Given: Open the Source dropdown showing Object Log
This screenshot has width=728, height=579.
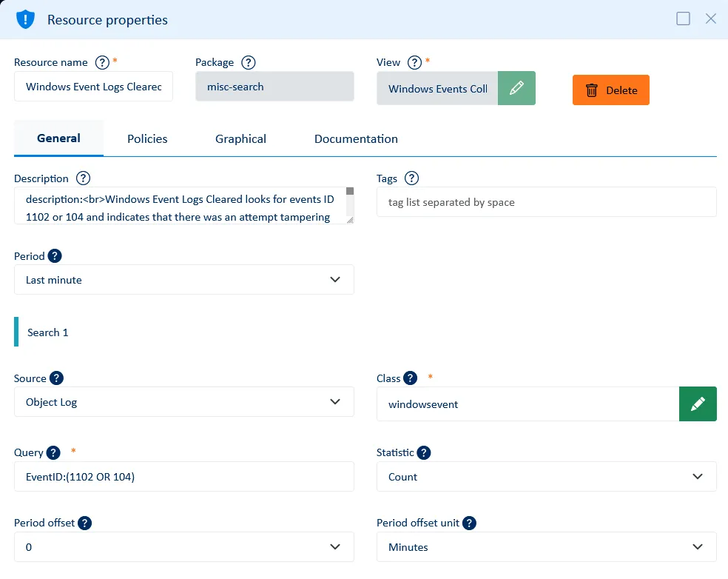Looking at the screenshot, I should pyautogui.click(x=183, y=402).
